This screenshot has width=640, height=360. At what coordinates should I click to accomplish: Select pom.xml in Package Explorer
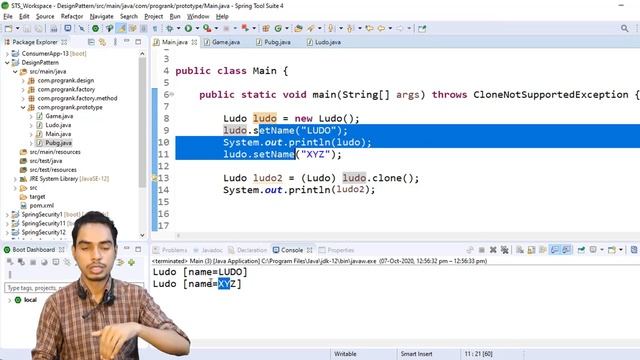point(41,205)
